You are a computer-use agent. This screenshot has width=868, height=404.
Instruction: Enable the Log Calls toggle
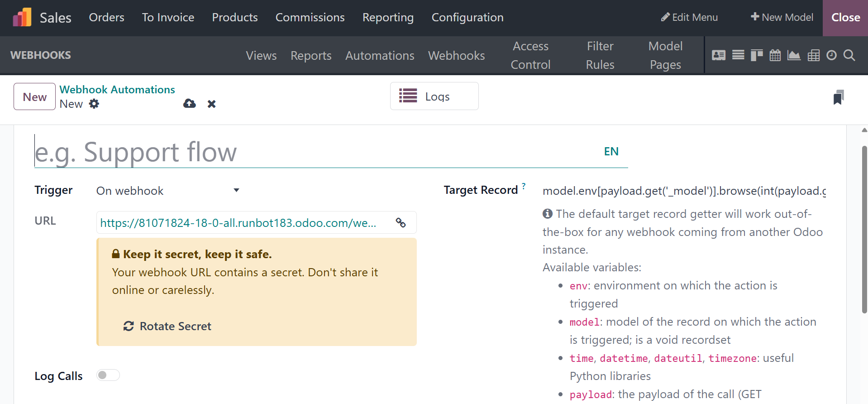(108, 375)
